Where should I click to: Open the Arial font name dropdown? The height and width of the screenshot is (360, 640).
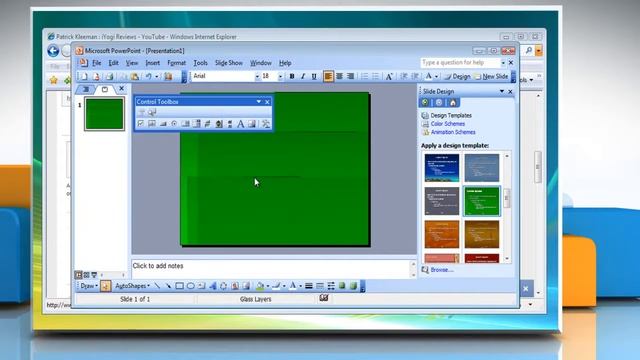click(257, 76)
